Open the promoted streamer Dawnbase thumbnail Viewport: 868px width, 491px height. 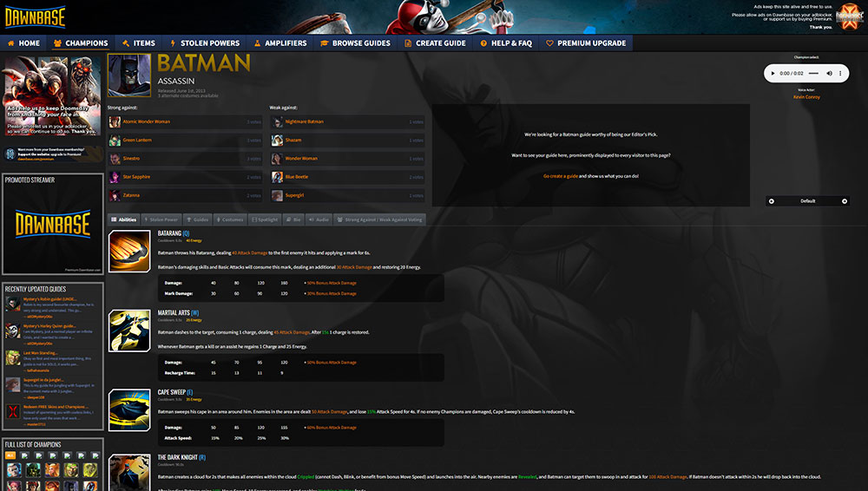(53, 224)
